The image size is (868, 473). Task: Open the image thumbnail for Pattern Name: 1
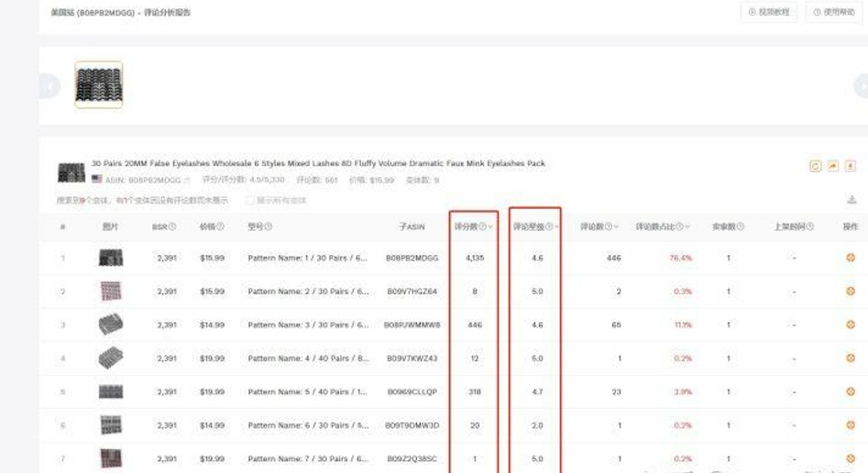pyautogui.click(x=111, y=258)
